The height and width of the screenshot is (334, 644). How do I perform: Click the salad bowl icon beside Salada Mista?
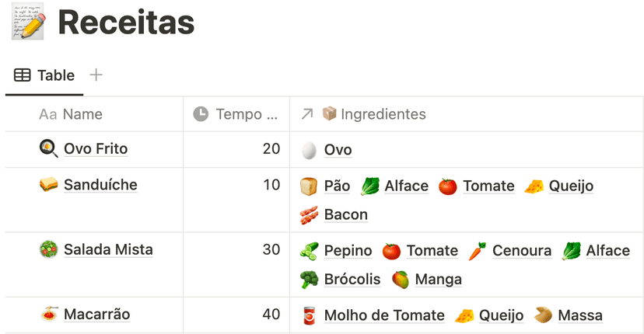point(48,249)
